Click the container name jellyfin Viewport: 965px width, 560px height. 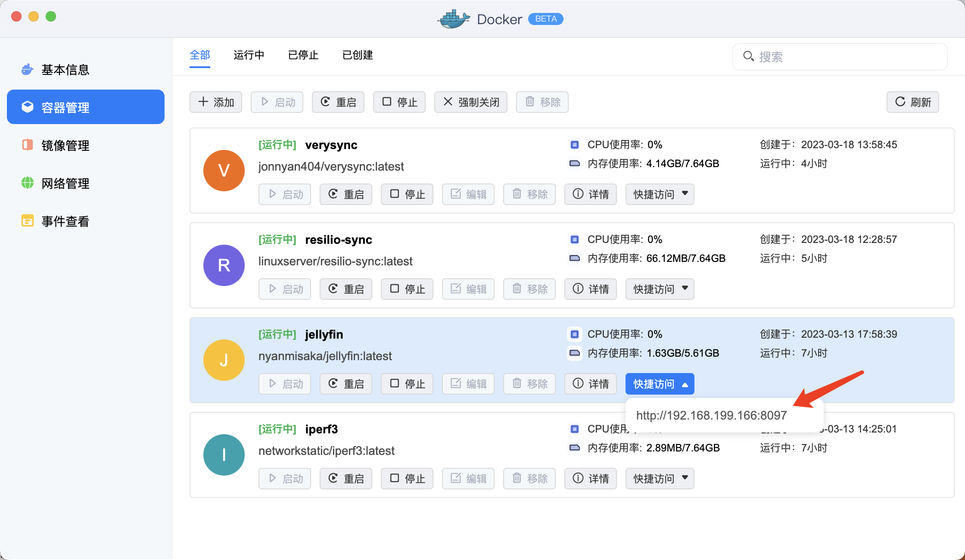click(324, 335)
